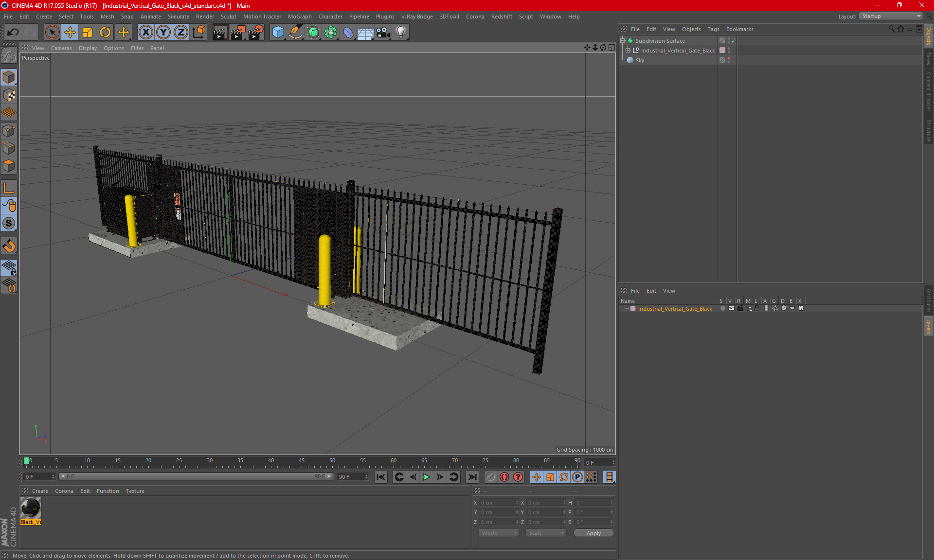
Task: Click the Apply button
Action: tap(593, 533)
